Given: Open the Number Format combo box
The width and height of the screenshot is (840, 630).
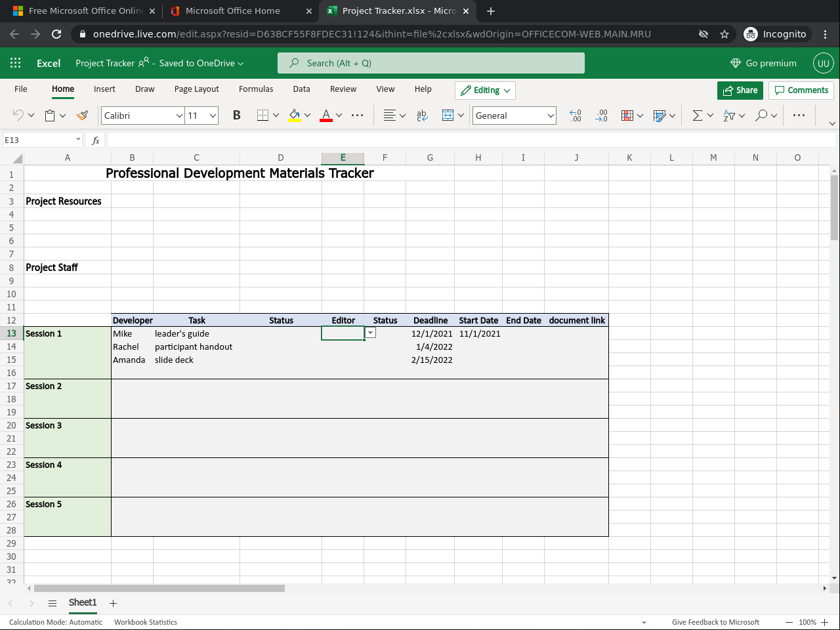Looking at the screenshot, I should [x=514, y=115].
